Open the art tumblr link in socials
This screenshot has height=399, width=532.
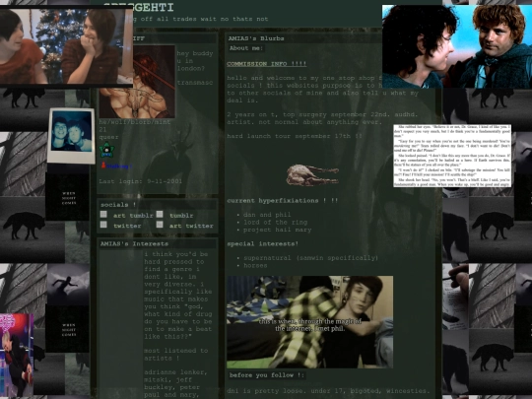(133, 216)
